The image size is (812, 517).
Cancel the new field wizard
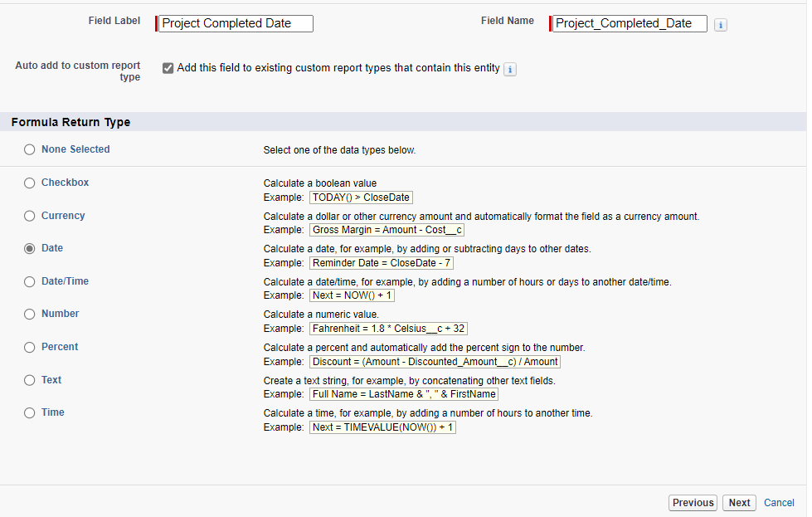pyautogui.click(x=779, y=503)
